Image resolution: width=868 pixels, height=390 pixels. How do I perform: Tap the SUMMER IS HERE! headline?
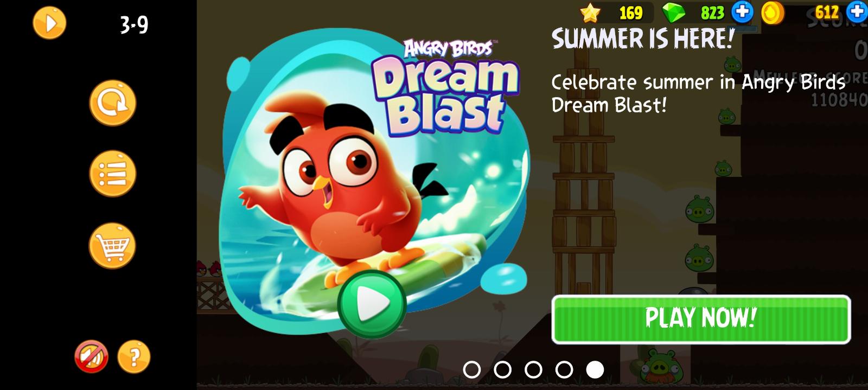tap(643, 39)
